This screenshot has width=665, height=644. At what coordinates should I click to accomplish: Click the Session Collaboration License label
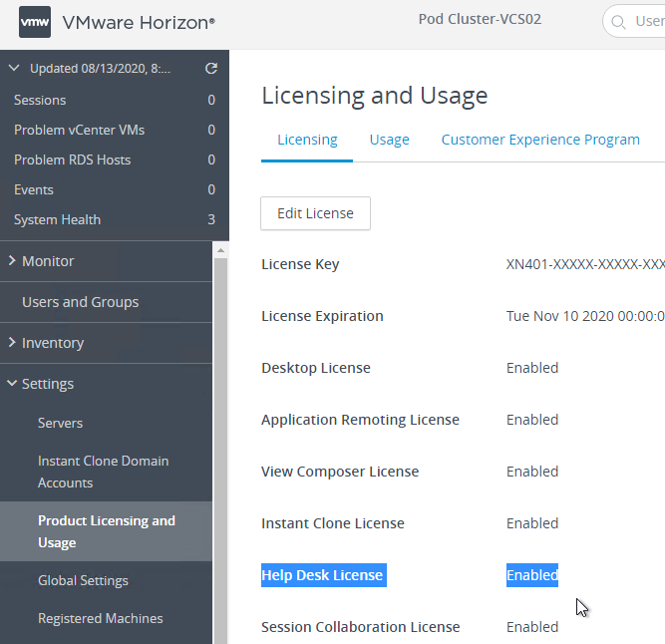tap(361, 627)
